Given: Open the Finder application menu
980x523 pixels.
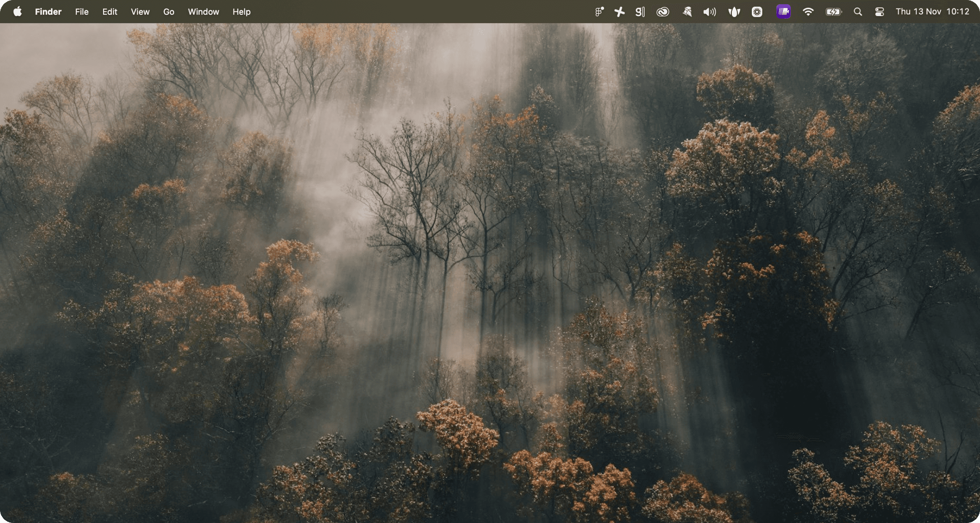Looking at the screenshot, I should 48,12.
